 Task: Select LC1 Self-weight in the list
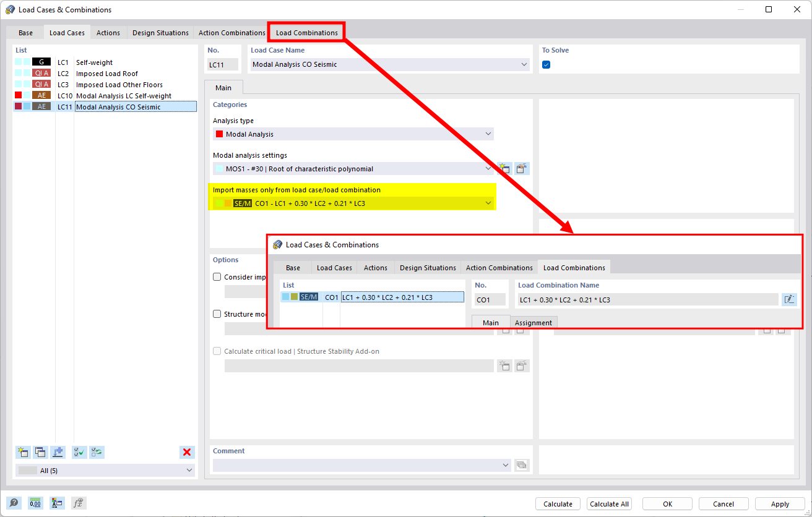[105, 62]
